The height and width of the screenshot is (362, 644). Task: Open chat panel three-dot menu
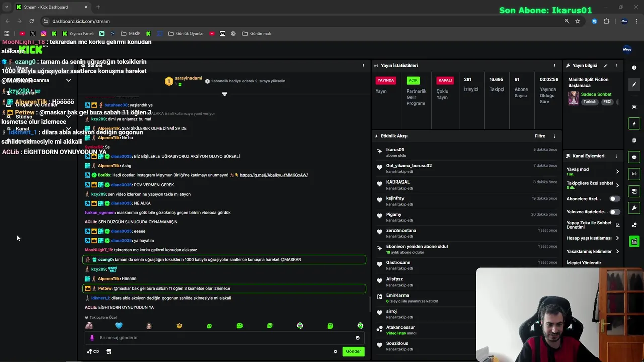click(x=363, y=66)
